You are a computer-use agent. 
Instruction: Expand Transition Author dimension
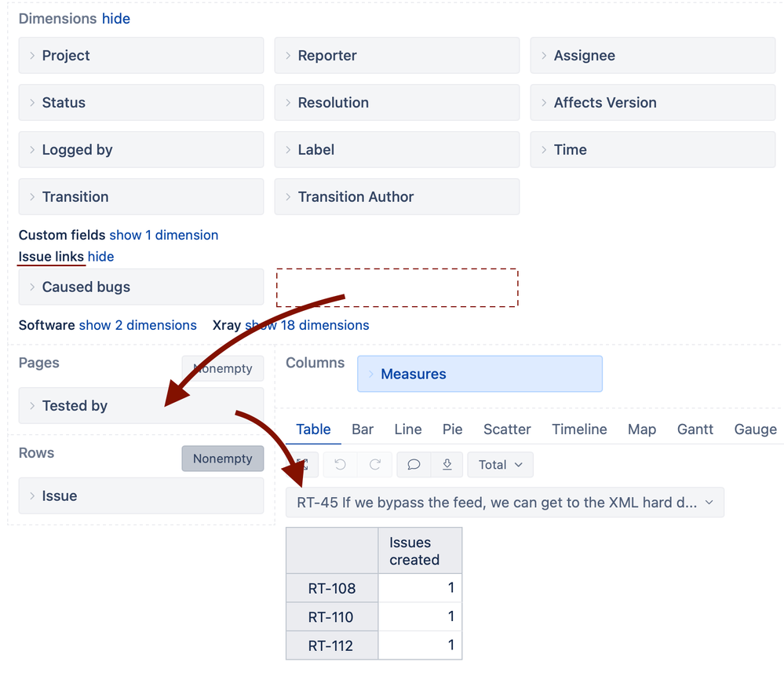point(397,196)
